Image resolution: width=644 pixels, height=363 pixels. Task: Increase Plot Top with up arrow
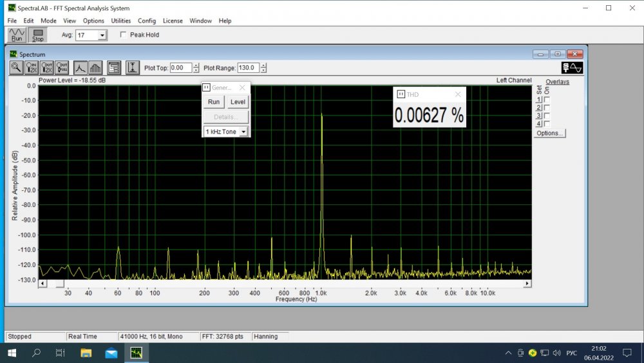coord(196,65)
